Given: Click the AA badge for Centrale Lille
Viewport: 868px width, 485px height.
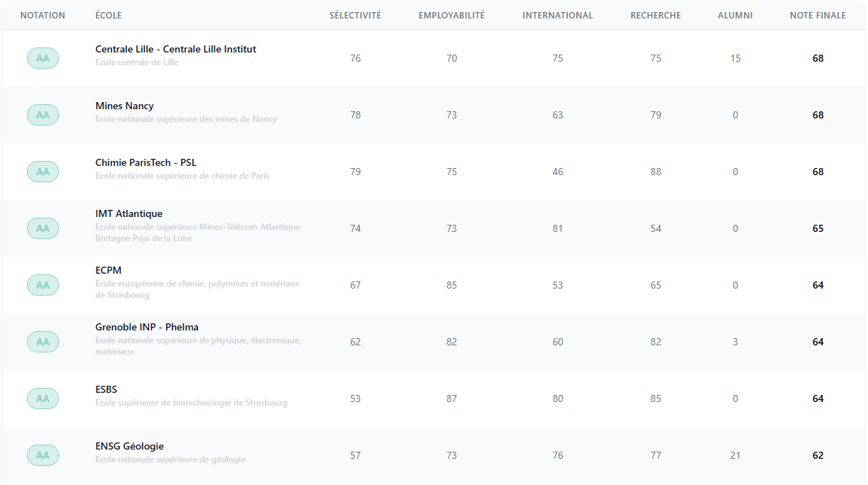Looking at the screenshot, I should coord(43,58).
